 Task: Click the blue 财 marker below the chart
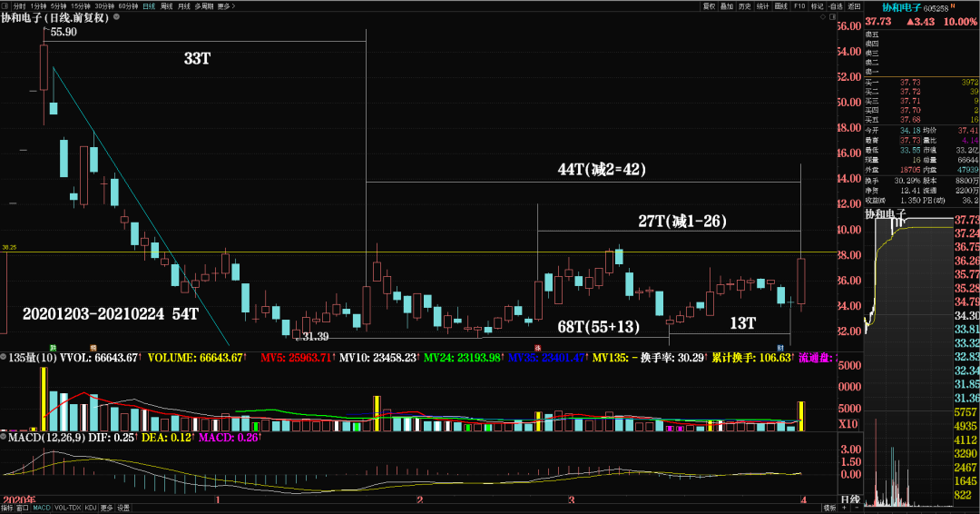(x=780, y=348)
